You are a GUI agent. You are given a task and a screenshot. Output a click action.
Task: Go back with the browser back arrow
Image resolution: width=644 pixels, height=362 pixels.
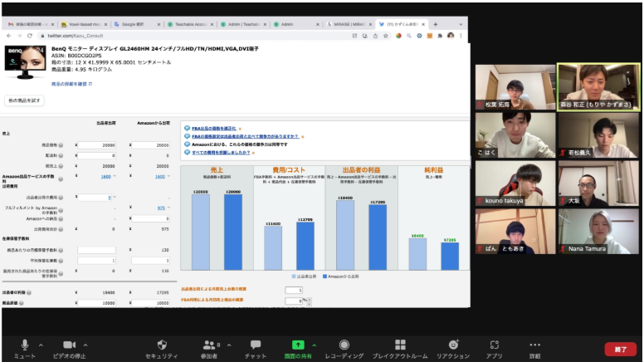tap(9, 36)
